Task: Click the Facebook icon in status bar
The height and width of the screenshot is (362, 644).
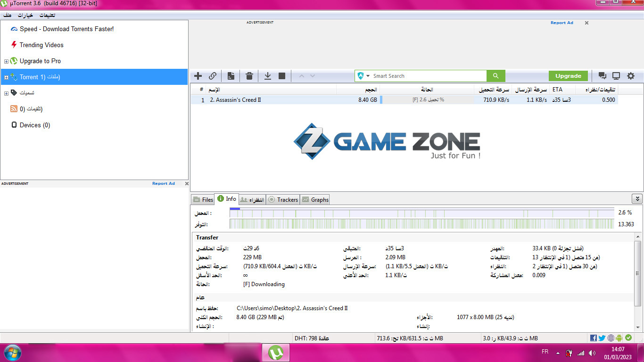Action: click(594, 338)
